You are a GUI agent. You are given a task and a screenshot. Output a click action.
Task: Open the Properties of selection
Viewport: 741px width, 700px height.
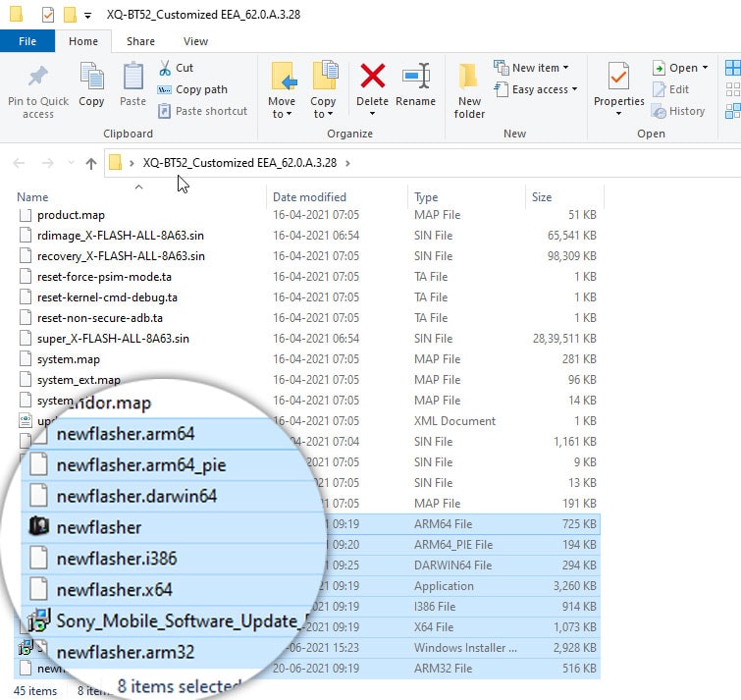pos(618,84)
